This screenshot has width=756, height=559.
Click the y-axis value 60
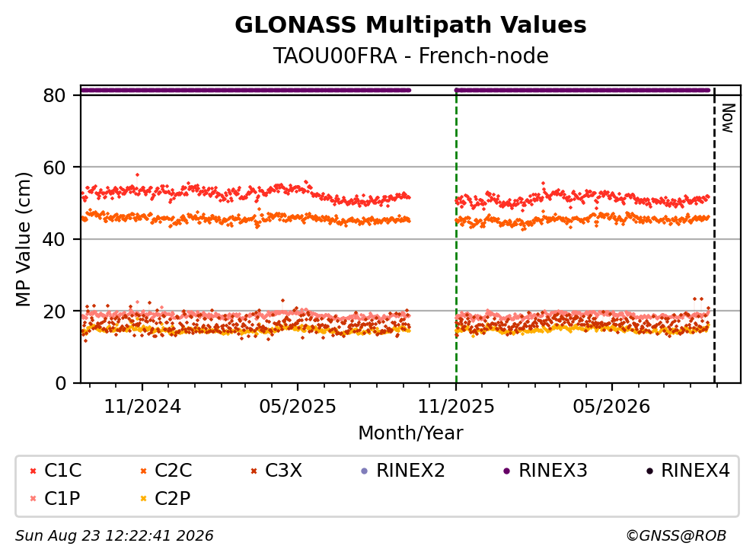click(54, 168)
